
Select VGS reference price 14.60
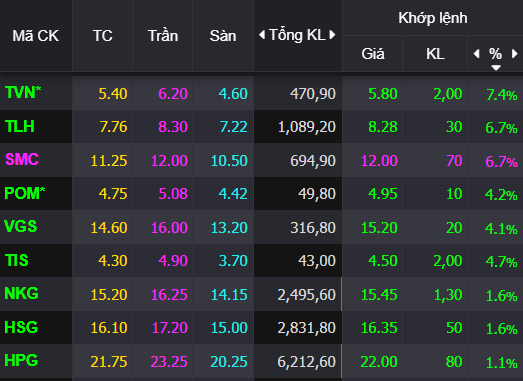click(109, 228)
